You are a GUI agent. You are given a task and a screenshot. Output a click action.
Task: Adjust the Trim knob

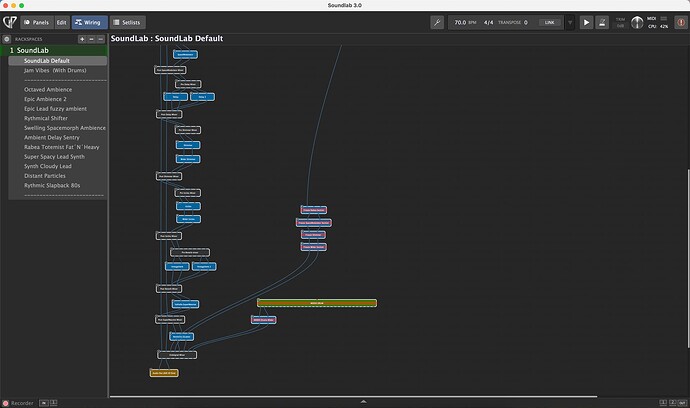pos(637,22)
